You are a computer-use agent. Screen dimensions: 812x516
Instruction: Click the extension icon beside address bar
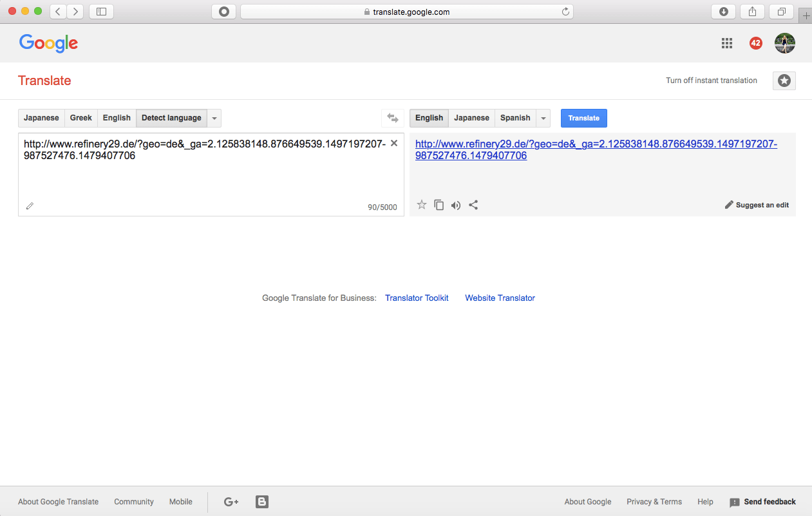(x=223, y=12)
